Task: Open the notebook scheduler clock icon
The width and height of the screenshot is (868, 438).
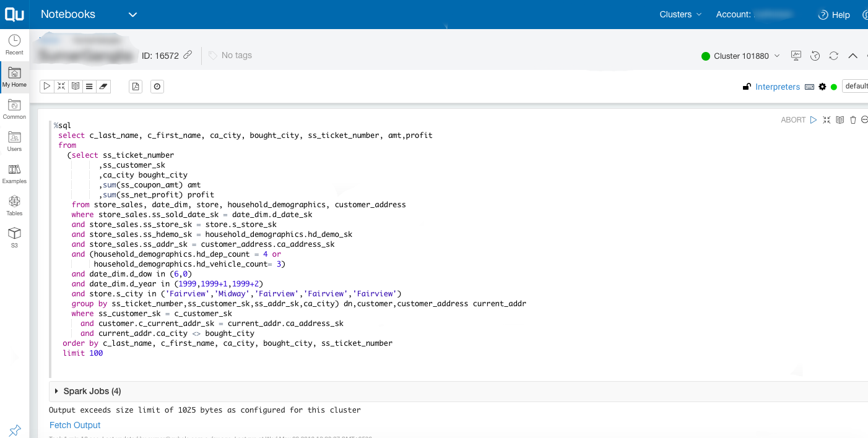Action: pos(157,87)
